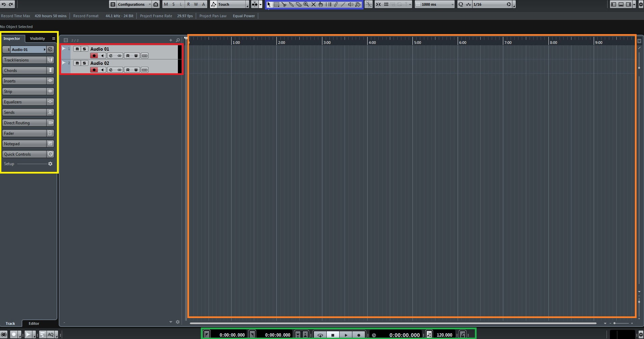Image resolution: width=644 pixels, height=339 pixels.
Task: Open the Editor tab at bottom left
Action: [34, 323]
